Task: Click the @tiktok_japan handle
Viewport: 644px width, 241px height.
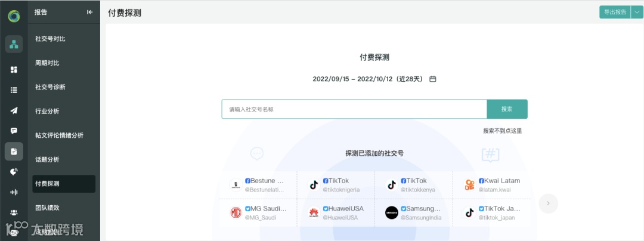Action: pos(496,218)
